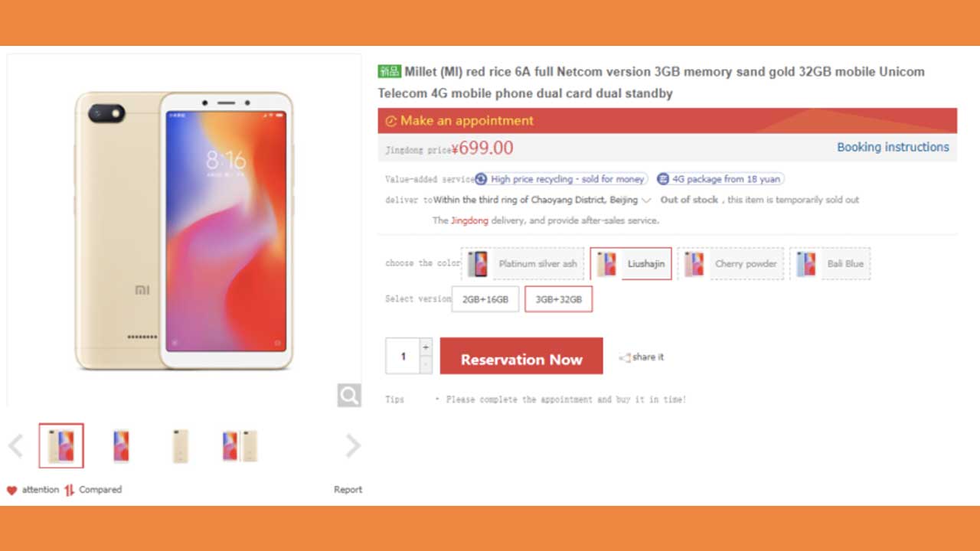Click the heart attention icon
The width and height of the screenshot is (980, 551).
(11, 491)
